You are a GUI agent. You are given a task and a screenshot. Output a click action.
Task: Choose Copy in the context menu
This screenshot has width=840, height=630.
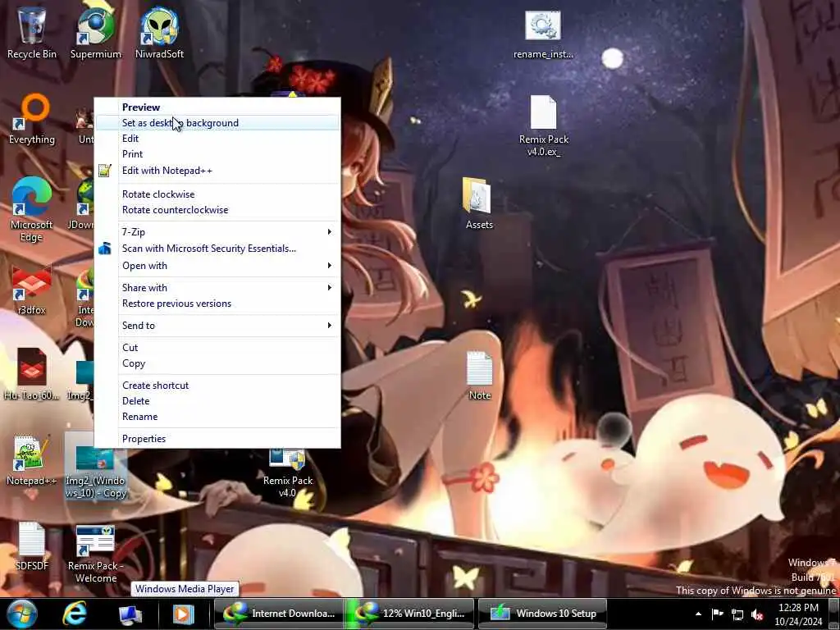(x=217, y=363)
